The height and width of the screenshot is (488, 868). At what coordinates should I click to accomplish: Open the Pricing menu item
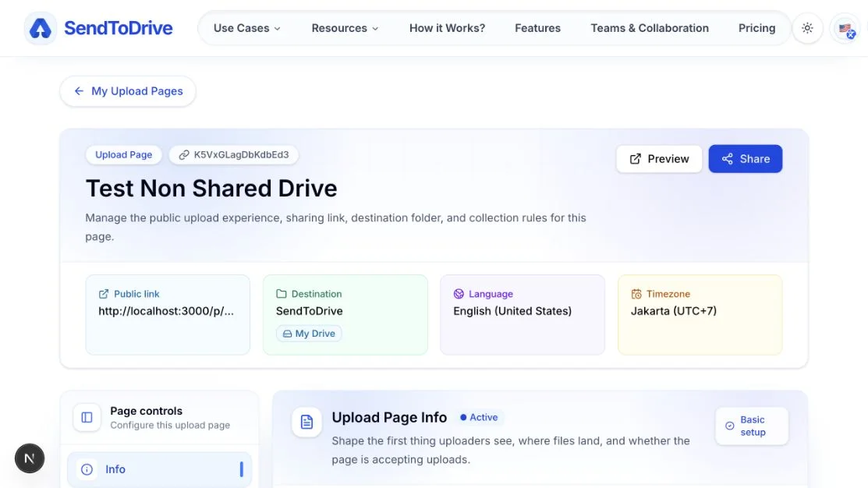point(756,28)
